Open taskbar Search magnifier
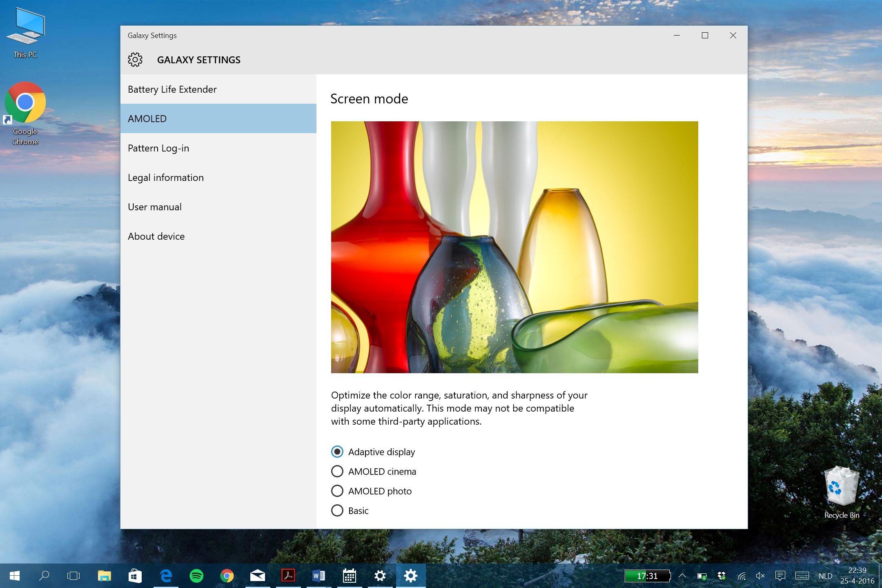882x588 pixels. point(44,576)
